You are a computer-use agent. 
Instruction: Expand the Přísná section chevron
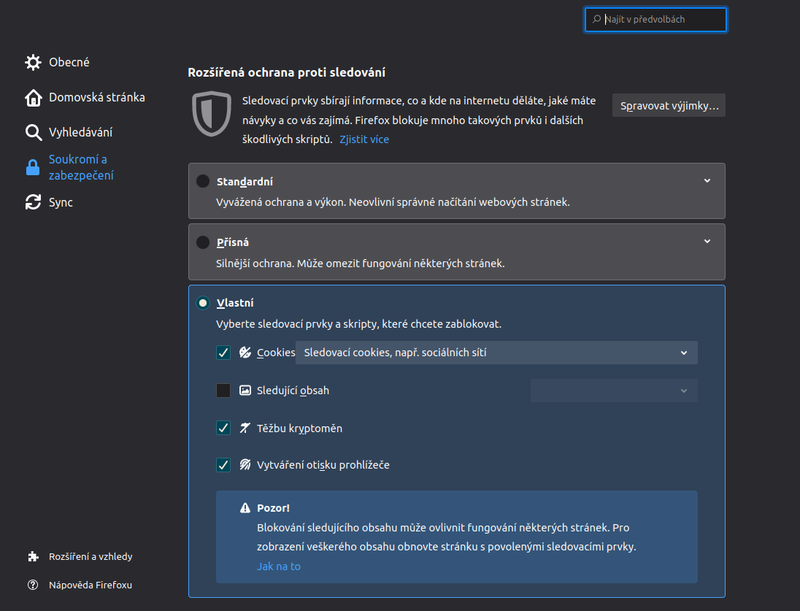[707, 241]
